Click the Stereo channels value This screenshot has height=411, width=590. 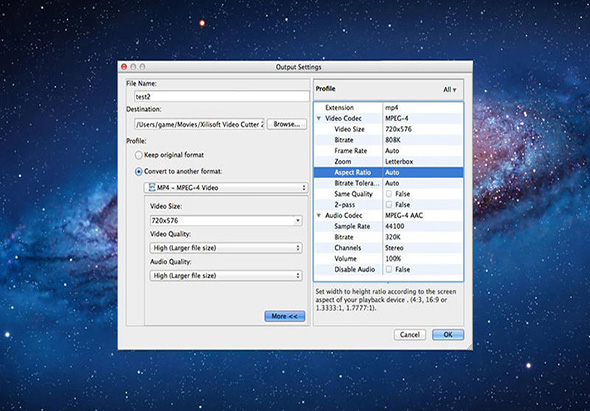[x=394, y=248]
